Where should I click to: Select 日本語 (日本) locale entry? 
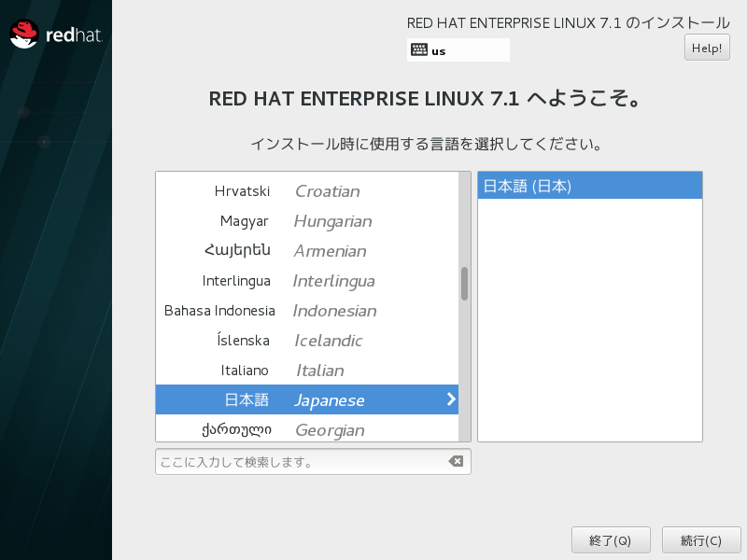tap(590, 186)
